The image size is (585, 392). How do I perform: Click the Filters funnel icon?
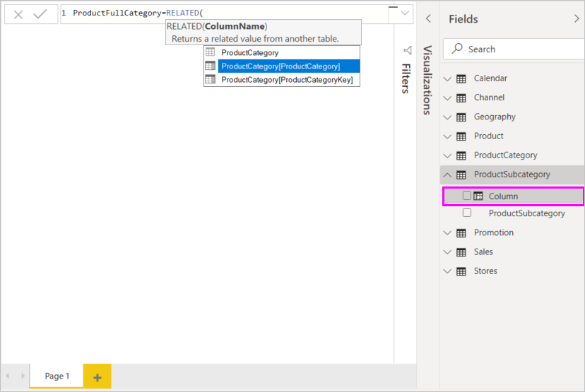(408, 50)
